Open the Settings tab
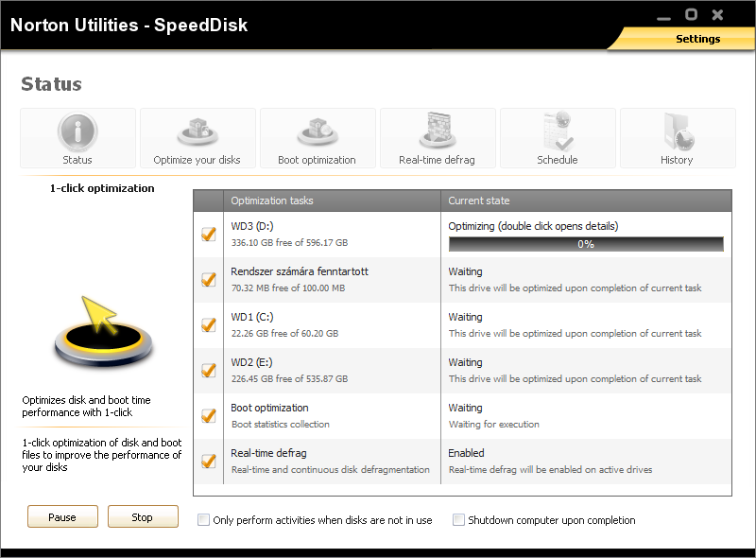Image resolution: width=756 pixels, height=558 pixels. 697,39
